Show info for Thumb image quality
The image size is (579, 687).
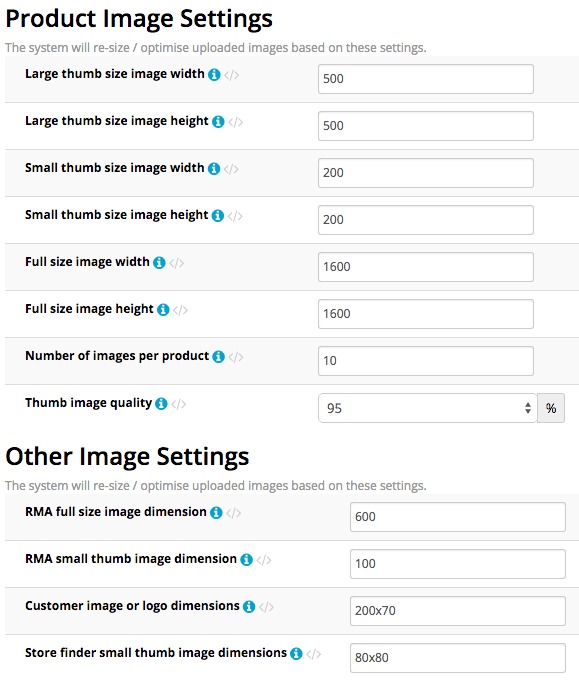[161, 404]
